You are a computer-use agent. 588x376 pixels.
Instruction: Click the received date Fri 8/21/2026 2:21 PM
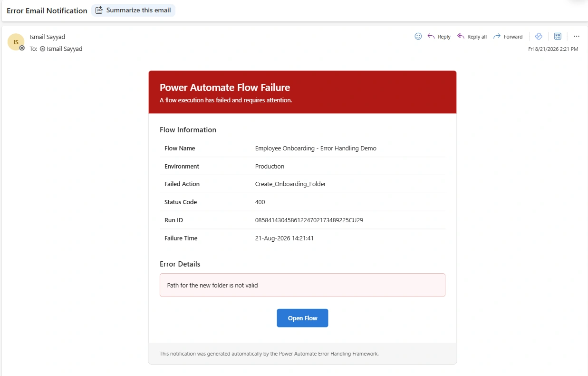point(553,49)
